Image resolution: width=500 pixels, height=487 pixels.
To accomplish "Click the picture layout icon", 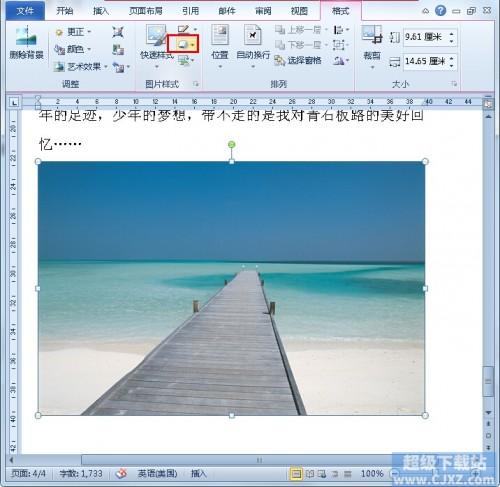I will pyautogui.click(x=184, y=60).
